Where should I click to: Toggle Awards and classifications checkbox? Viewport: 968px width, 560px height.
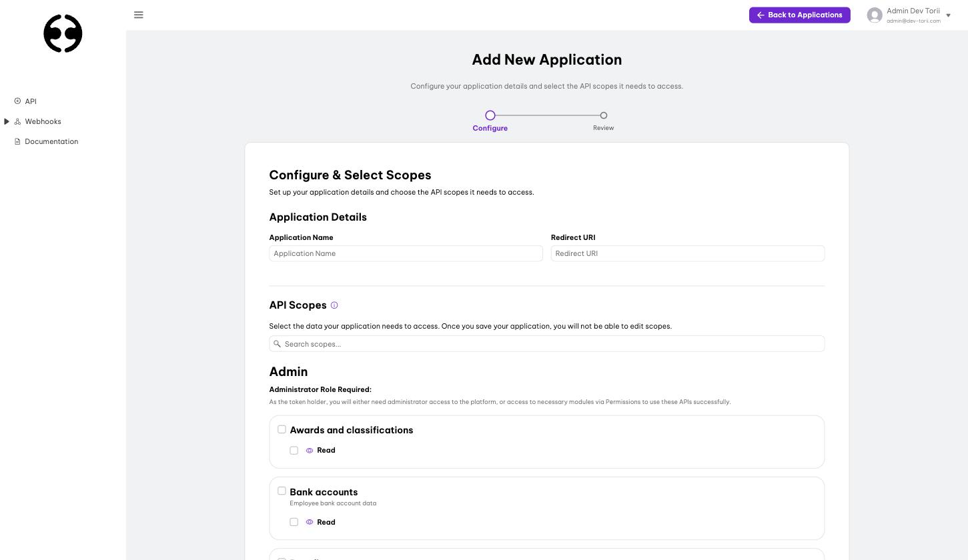tap(282, 429)
